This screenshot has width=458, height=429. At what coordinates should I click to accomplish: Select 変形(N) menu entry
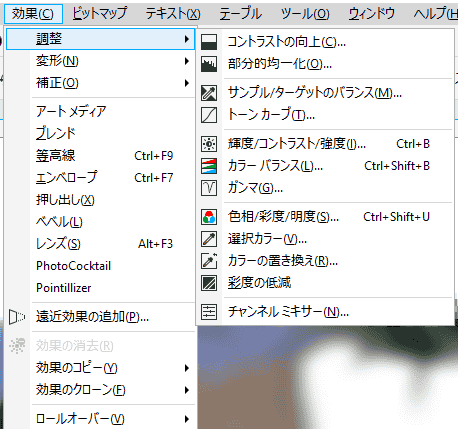pyautogui.click(x=100, y=61)
